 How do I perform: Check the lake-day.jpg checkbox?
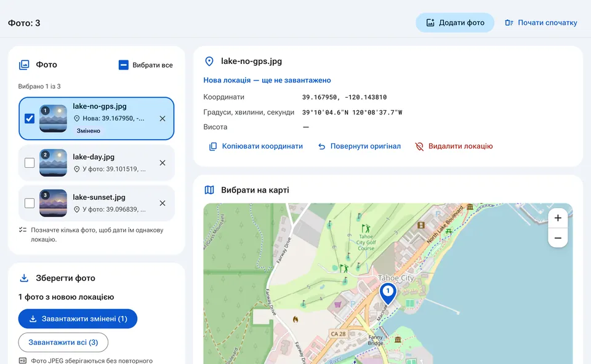pos(30,162)
